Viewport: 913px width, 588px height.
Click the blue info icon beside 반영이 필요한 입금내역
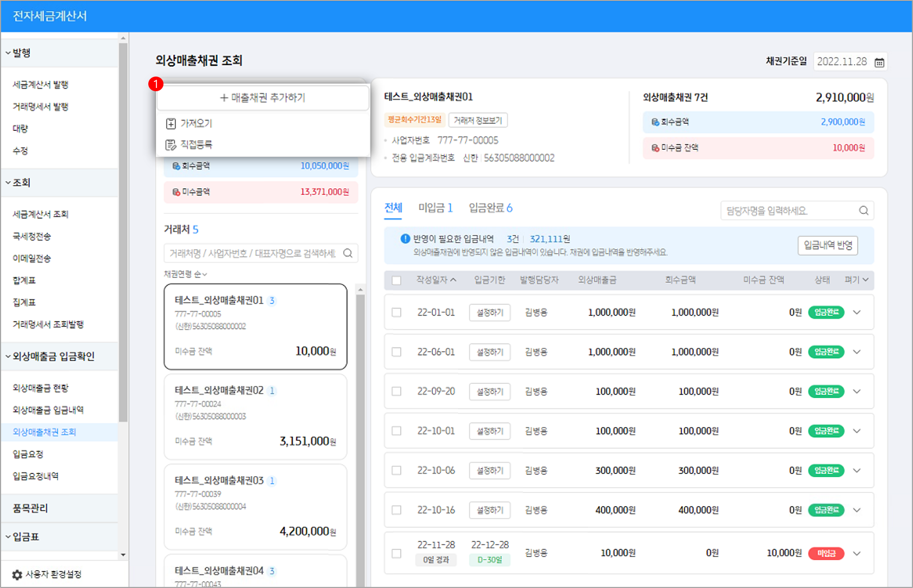(x=405, y=238)
